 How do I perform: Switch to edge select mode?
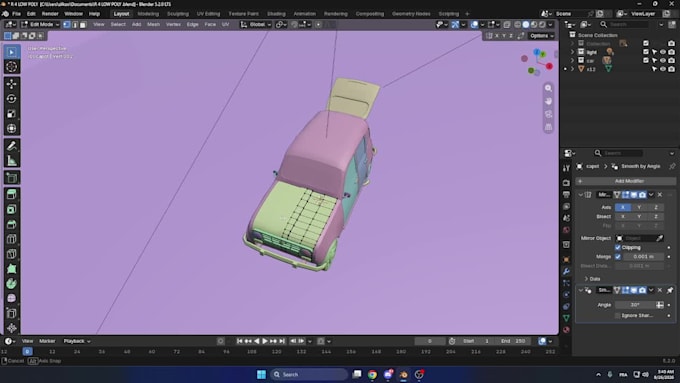click(75, 24)
